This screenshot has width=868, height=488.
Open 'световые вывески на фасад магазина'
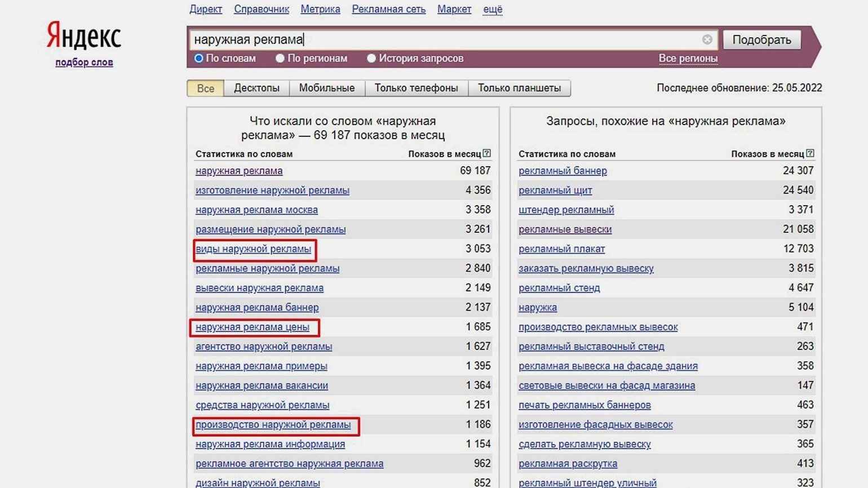pos(606,385)
